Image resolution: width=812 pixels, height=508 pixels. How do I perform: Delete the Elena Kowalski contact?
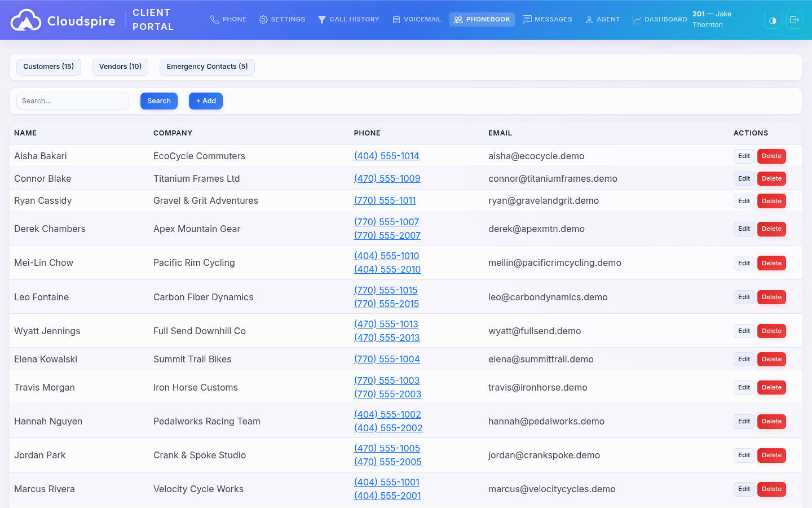point(771,359)
